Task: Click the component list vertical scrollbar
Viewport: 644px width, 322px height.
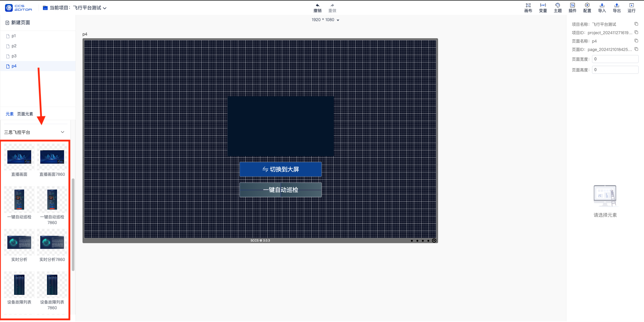Action: [x=73, y=225]
